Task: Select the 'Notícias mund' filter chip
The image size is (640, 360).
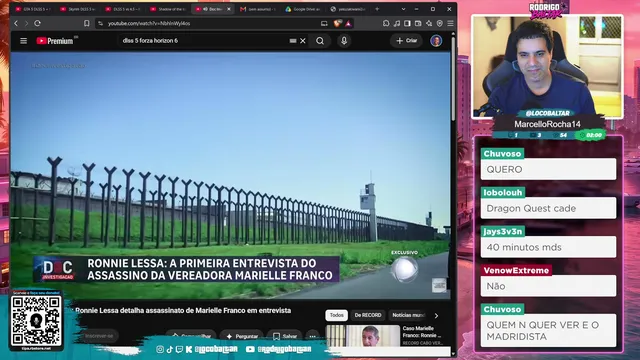Action: click(408, 315)
